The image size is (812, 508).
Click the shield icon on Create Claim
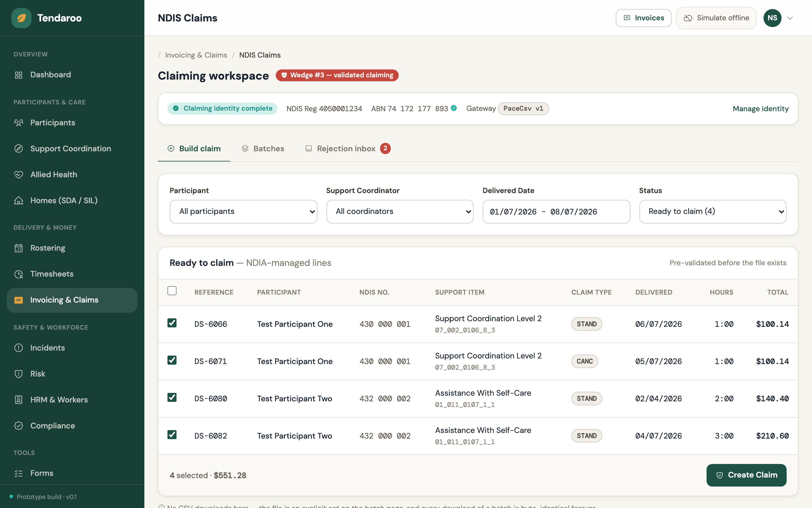720,475
